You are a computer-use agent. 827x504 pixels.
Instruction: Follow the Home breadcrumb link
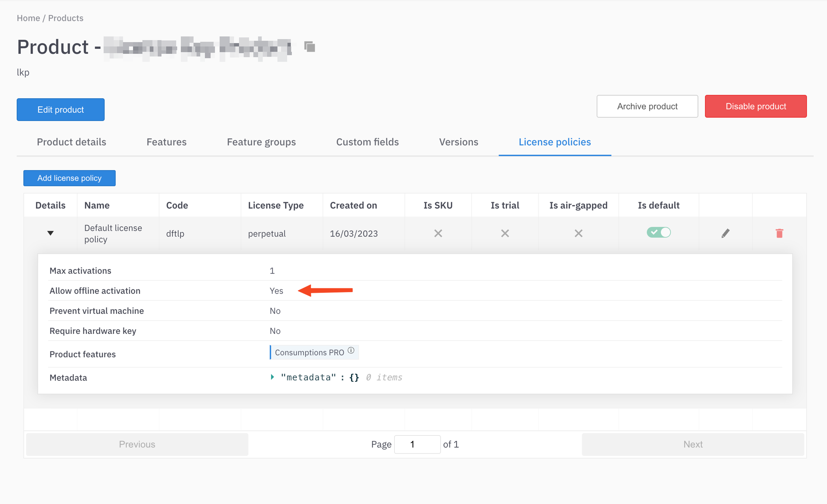28,18
